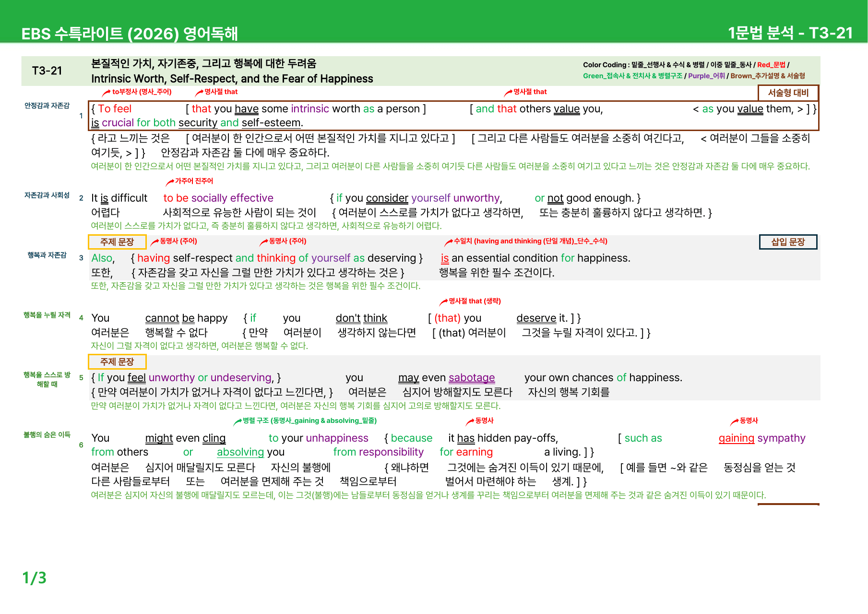Click the Korean phrase '심지어 방해할지도 모른다'

coord(457,392)
